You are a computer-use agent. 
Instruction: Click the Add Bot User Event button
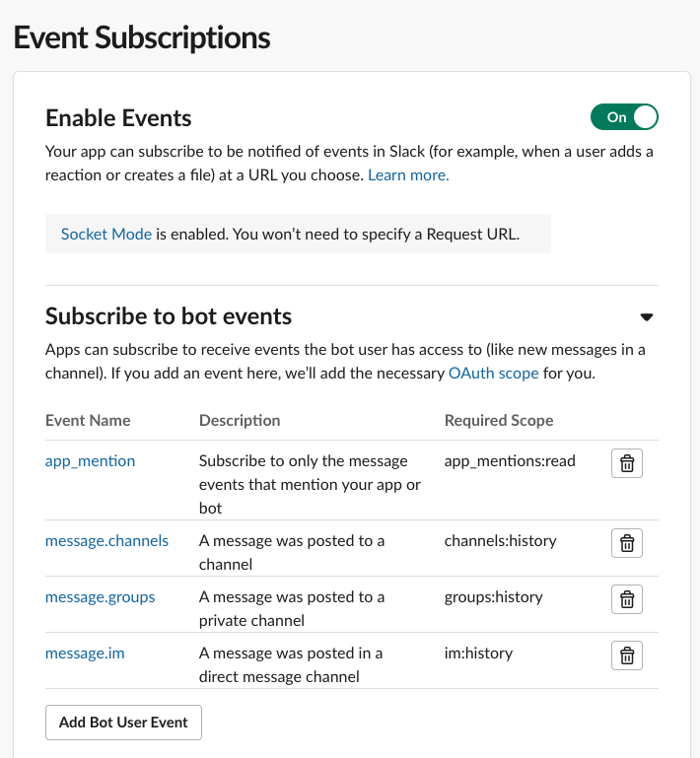(124, 723)
